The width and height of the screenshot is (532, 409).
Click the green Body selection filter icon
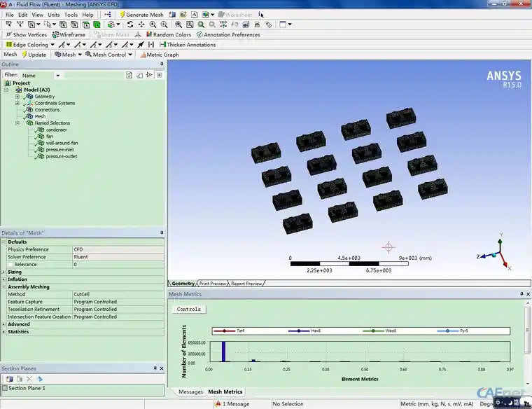pyautogui.click(x=97, y=25)
